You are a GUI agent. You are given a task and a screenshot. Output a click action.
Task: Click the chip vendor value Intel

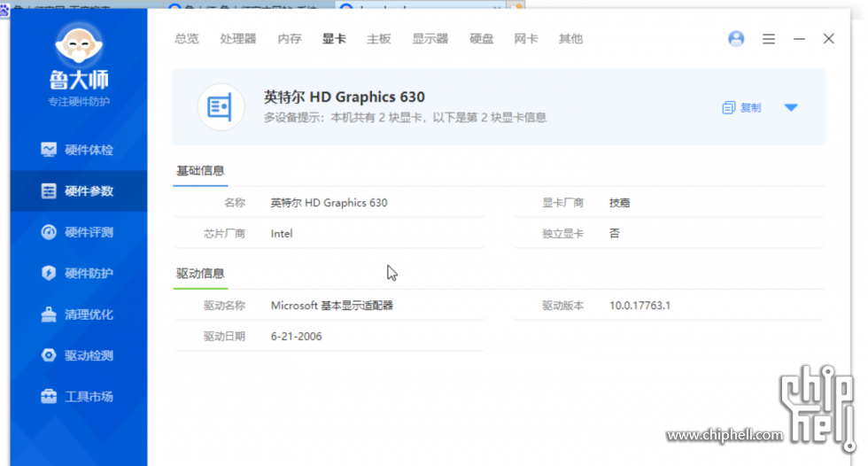282,234
